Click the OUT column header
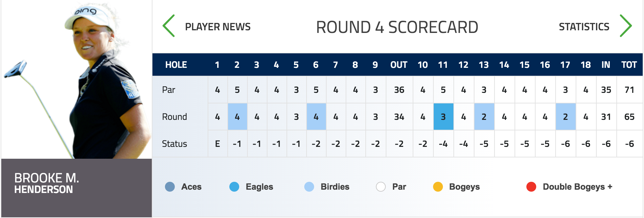 [399, 65]
